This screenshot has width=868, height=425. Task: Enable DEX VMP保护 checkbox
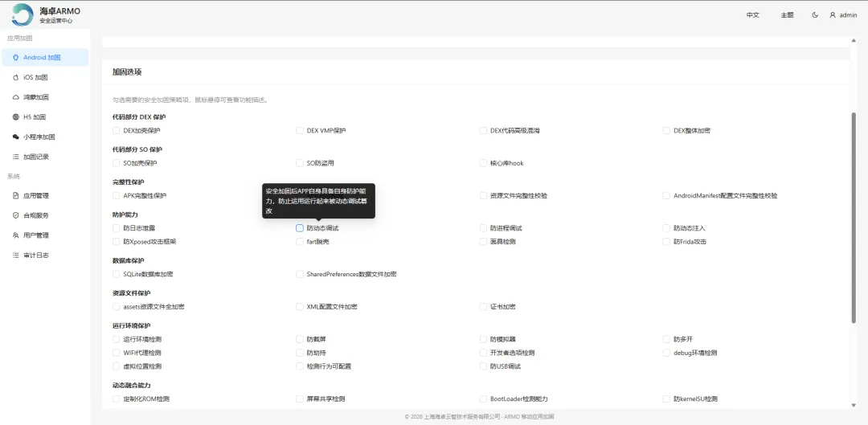click(300, 131)
